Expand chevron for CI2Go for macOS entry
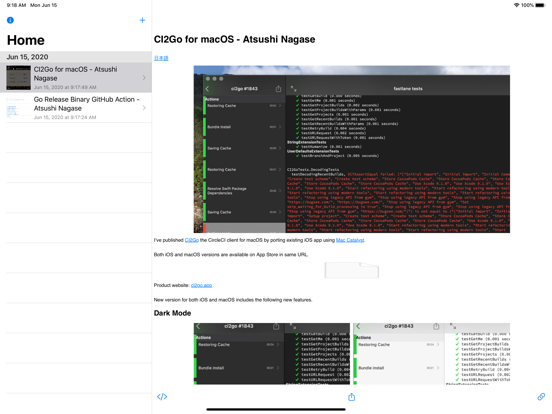Viewport: 552px width, 414px height. (144, 78)
